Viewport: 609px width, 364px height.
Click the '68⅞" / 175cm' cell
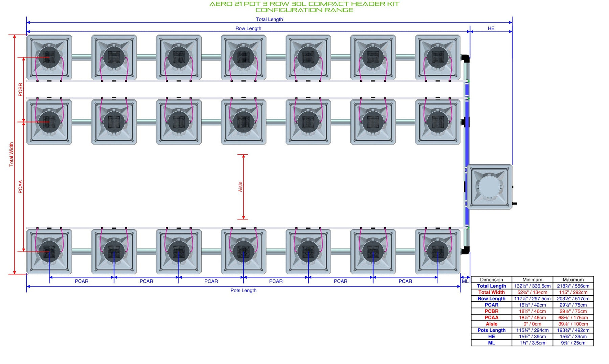(x=573, y=318)
